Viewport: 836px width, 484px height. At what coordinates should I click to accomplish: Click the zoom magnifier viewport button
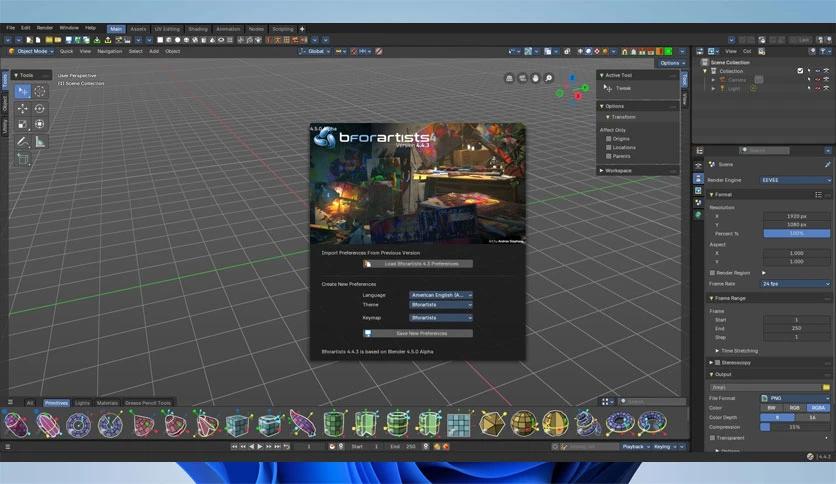pyautogui.click(x=549, y=78)
